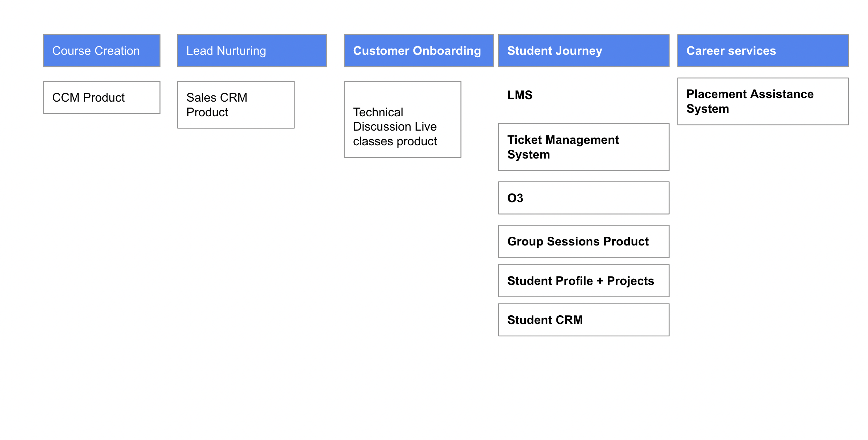The width and height of the screenshot is (868, 440).
Task: Click the Career services header
Action: (x=763, y=51)
